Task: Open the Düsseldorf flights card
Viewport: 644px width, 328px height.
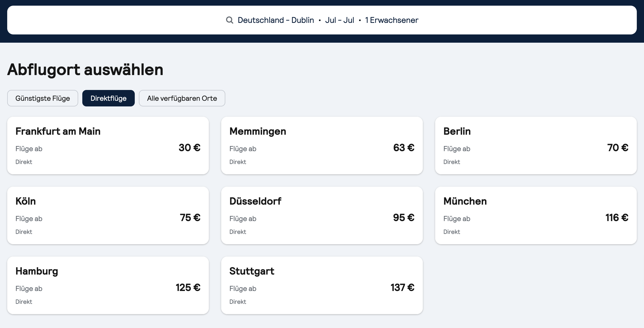Action: [322, 215]
